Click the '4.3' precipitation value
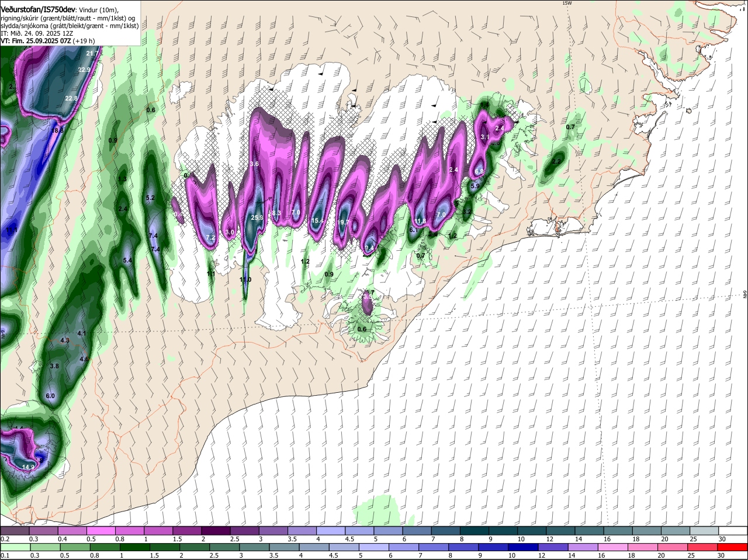The height and width of the screenshot is (560, 748). pyautogui.click(x=65, y=340)
